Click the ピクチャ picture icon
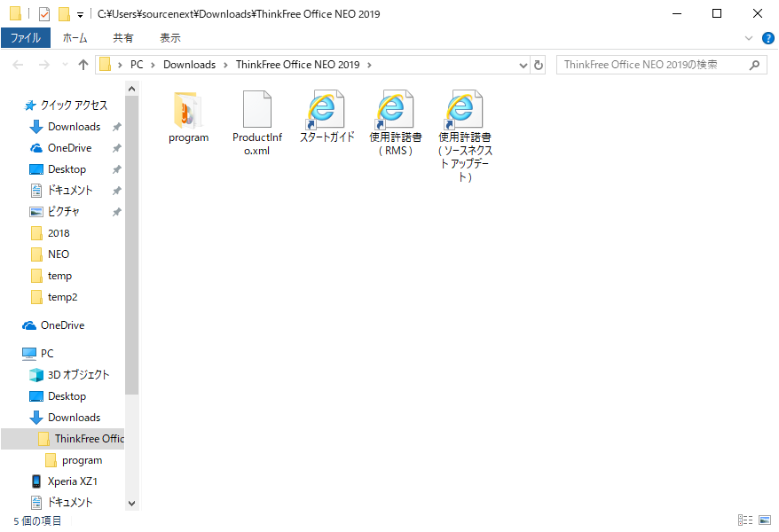The image size is (779, 532). (x=35, y=212)
